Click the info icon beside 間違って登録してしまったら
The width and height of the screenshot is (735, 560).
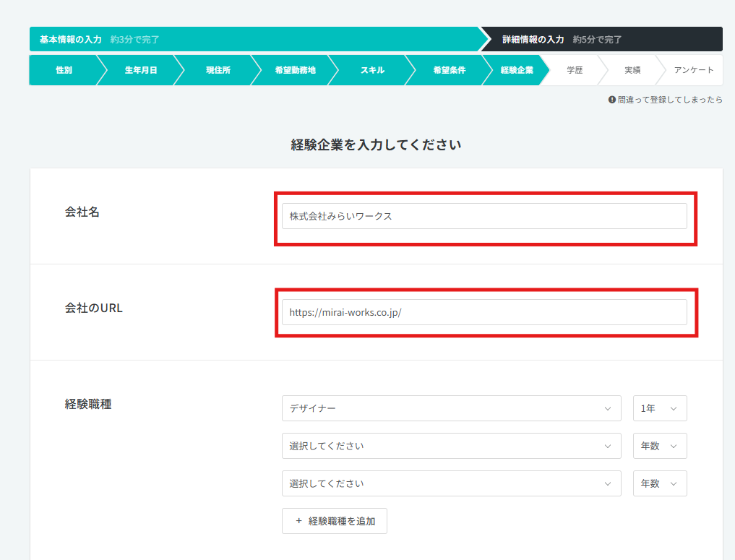pyautogui.click(x=612, y=100)
